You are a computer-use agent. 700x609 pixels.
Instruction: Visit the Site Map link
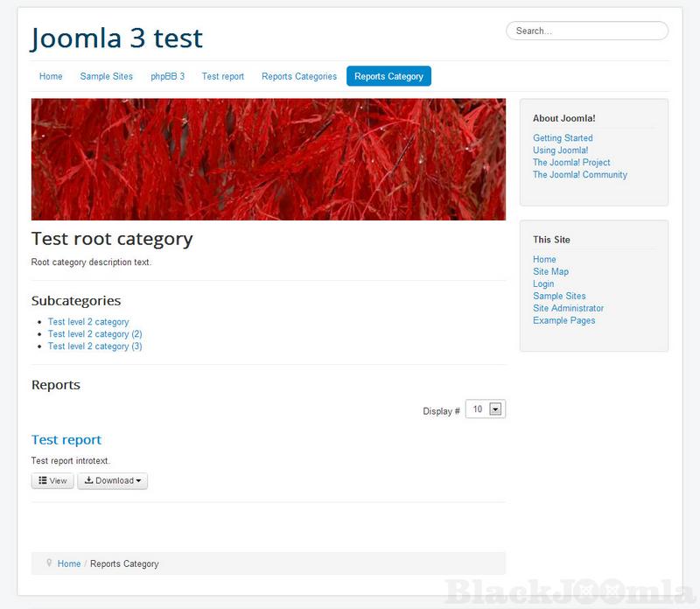tap(550, 272)
